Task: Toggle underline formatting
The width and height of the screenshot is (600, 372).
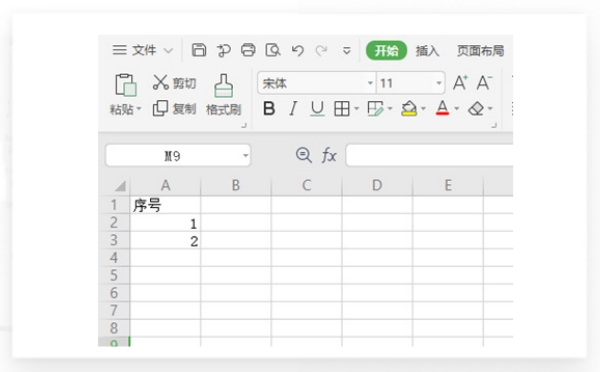Action: pos(317,109)
